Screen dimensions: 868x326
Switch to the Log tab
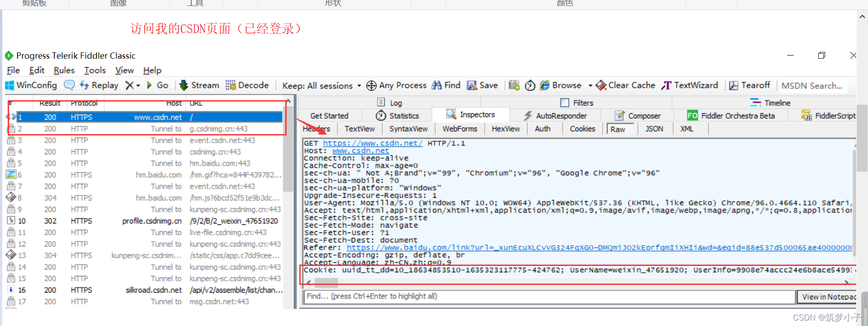[389, 102]
